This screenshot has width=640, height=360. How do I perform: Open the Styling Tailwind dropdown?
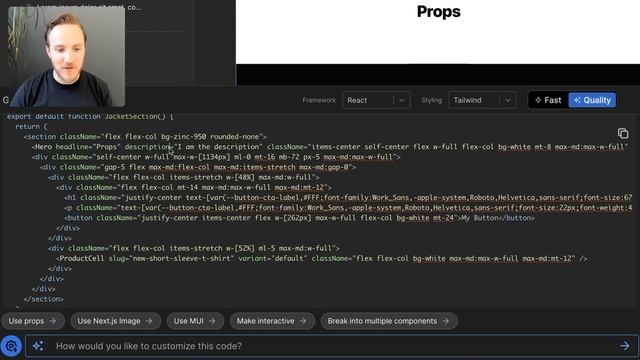click(482, 100)
